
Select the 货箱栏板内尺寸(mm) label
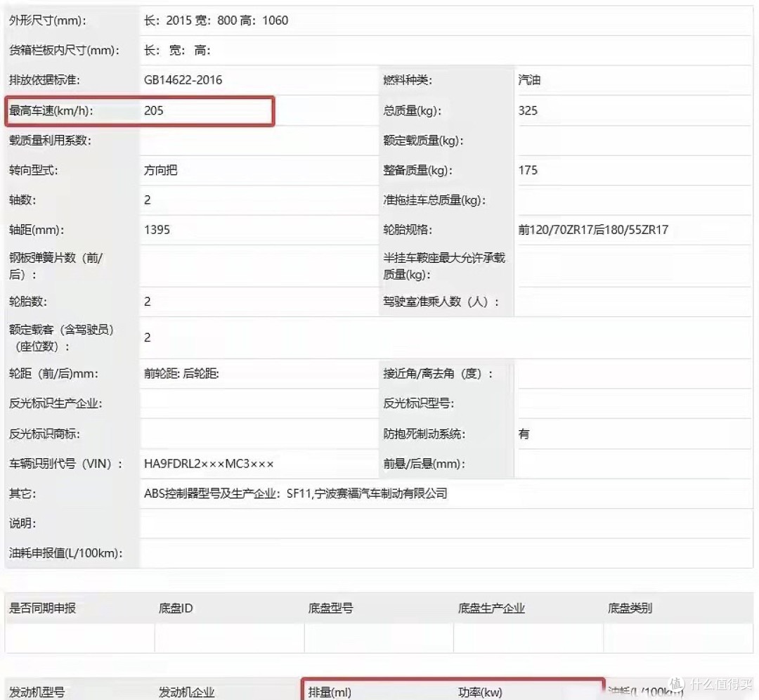pos(64,51)
